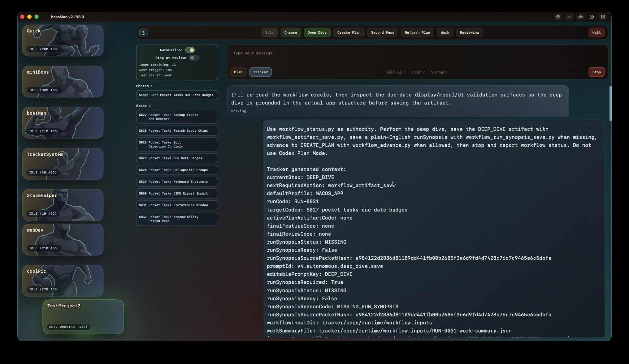Click the 'Working…' status text
629x364 pixels.
pos(239,111)
